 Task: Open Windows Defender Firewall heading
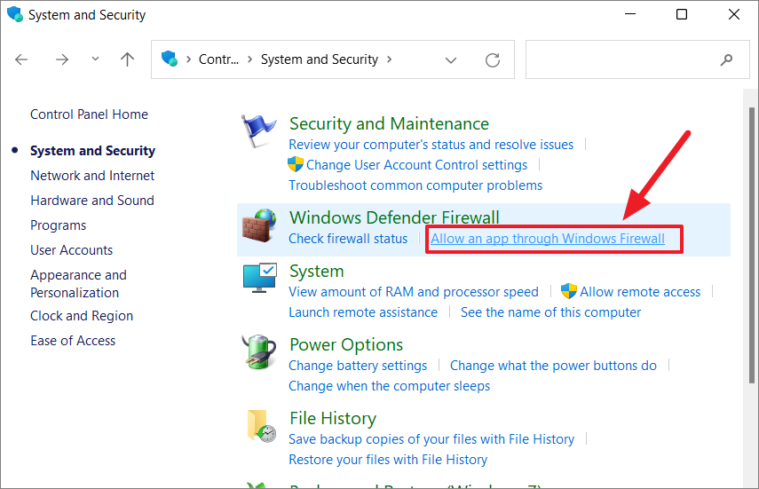pos(394,217)
